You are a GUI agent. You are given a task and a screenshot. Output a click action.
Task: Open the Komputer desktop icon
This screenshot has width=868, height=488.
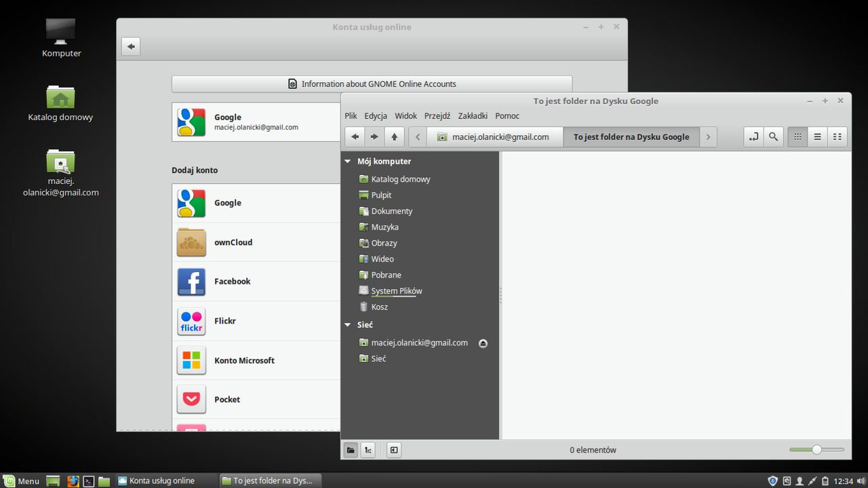tap(61, 38)
